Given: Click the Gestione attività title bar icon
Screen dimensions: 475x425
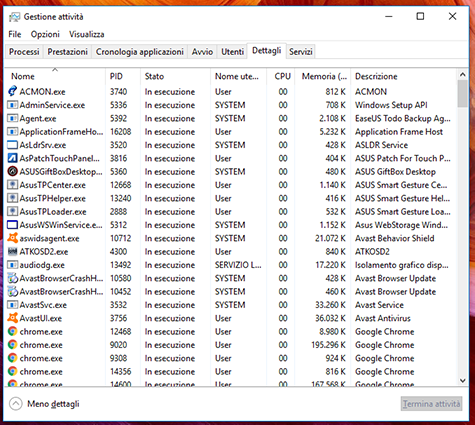Looking at the screenshot, I should tap(14, 17).
